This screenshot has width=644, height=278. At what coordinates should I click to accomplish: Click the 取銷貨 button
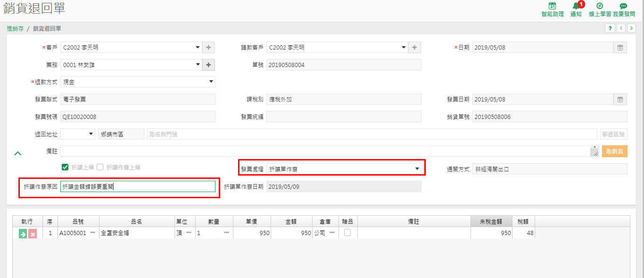tap(614, 151)
